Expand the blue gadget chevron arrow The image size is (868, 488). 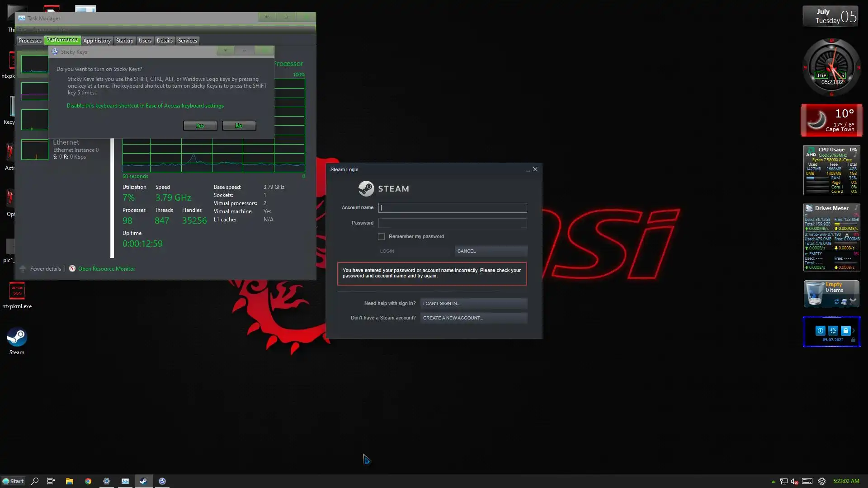tap(854, 330)
